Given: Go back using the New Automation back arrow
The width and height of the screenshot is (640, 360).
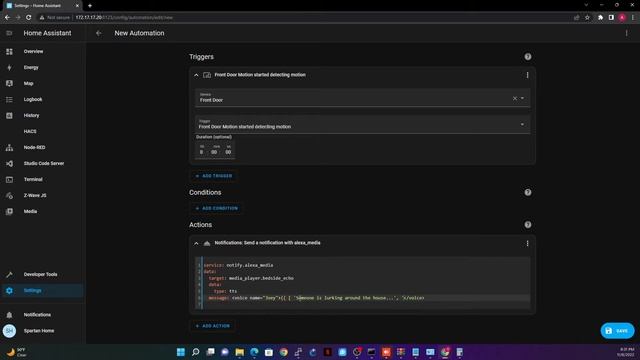Looking at the screenshot, I should 98,33.
